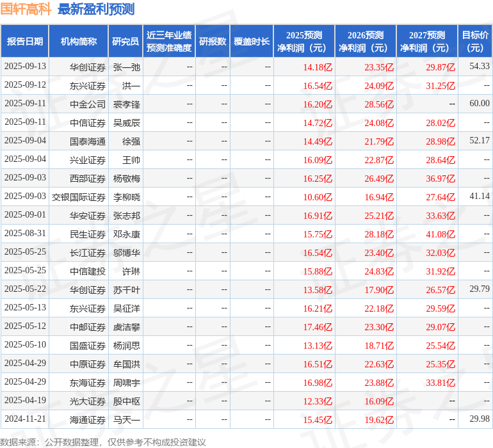
Task: Click institution 兴业证券
Action: click(x=88, y=160)
